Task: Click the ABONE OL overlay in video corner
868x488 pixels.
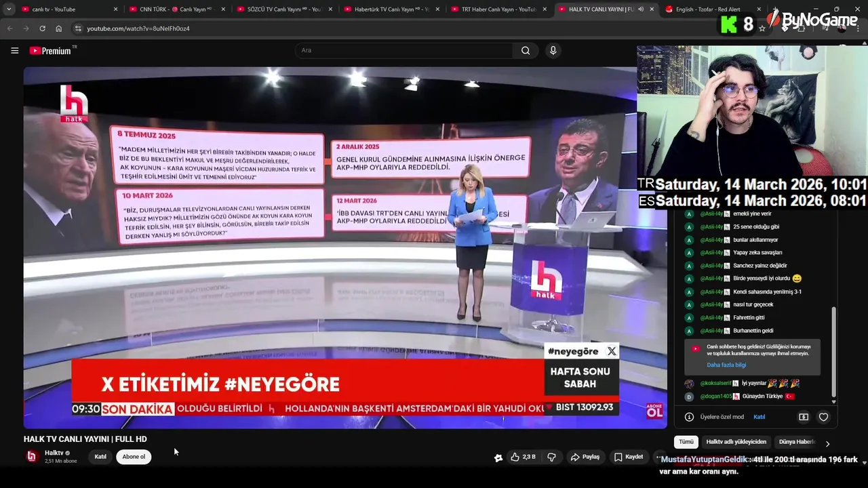Action: tap(654, 410)
